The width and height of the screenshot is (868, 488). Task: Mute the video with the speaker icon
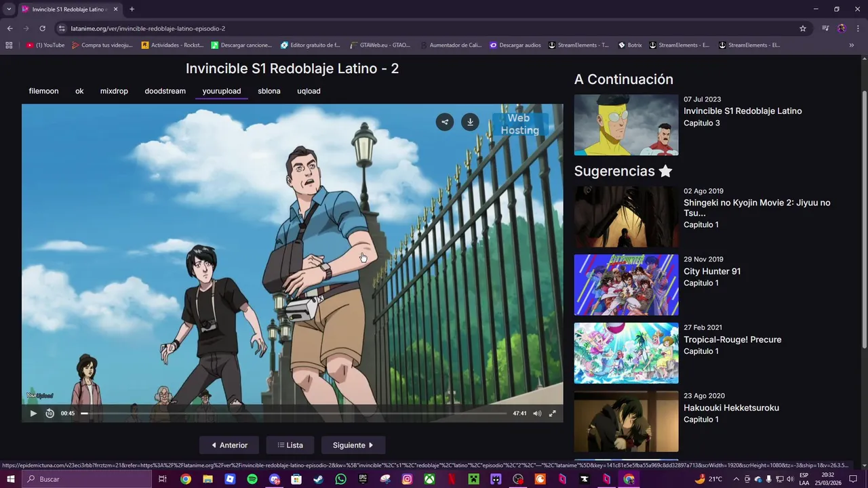pyautogui.click(x=537, y=413)
